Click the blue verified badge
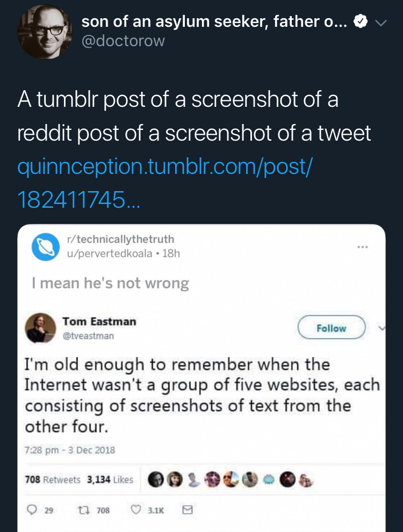 coord(362,23)
